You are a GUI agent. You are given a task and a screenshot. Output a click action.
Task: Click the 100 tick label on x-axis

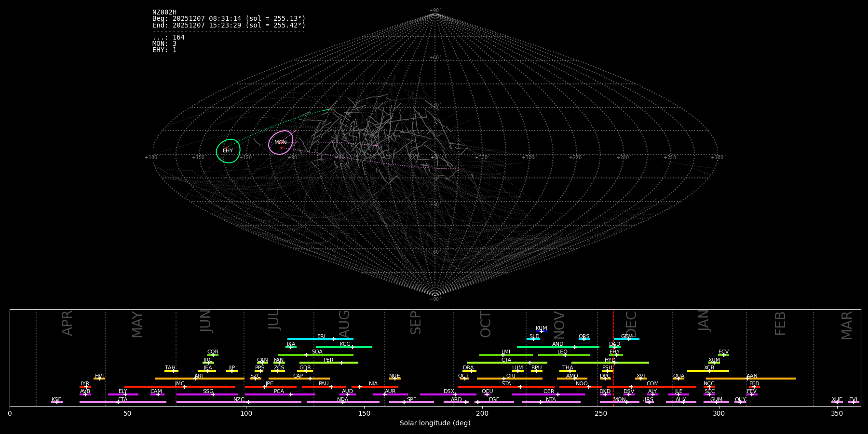pos(246,413)
